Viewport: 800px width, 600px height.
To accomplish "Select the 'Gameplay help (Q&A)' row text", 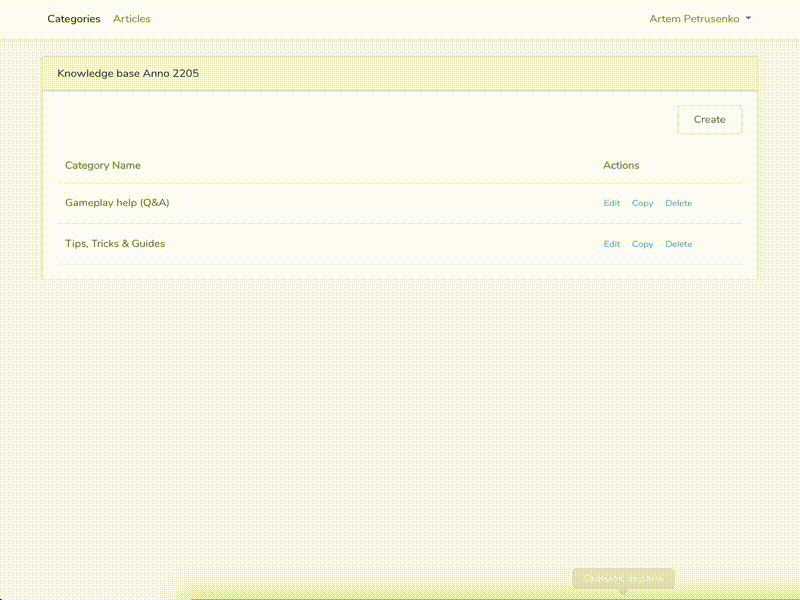I will tap(117, 203).
